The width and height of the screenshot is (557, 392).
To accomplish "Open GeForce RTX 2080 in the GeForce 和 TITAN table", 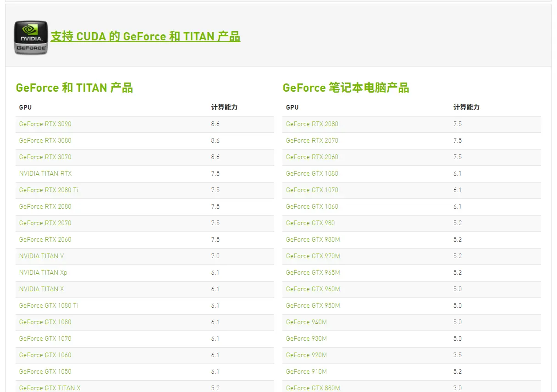I will 45,206.
